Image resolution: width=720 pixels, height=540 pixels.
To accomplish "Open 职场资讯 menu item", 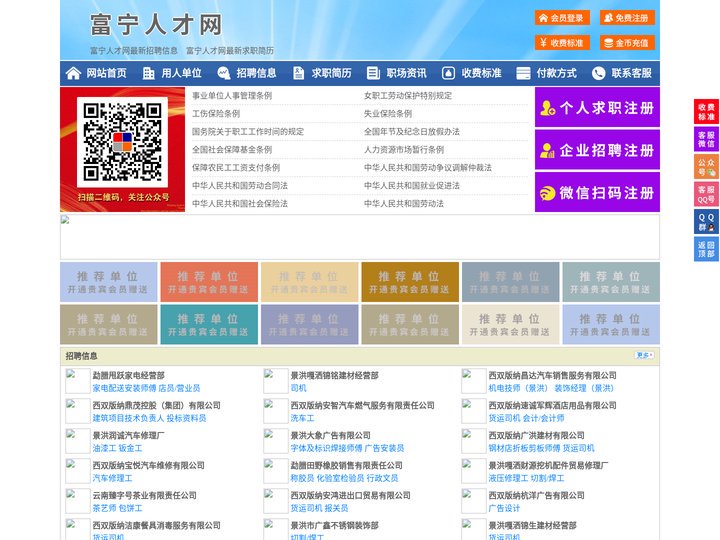I will pos(406,73).
